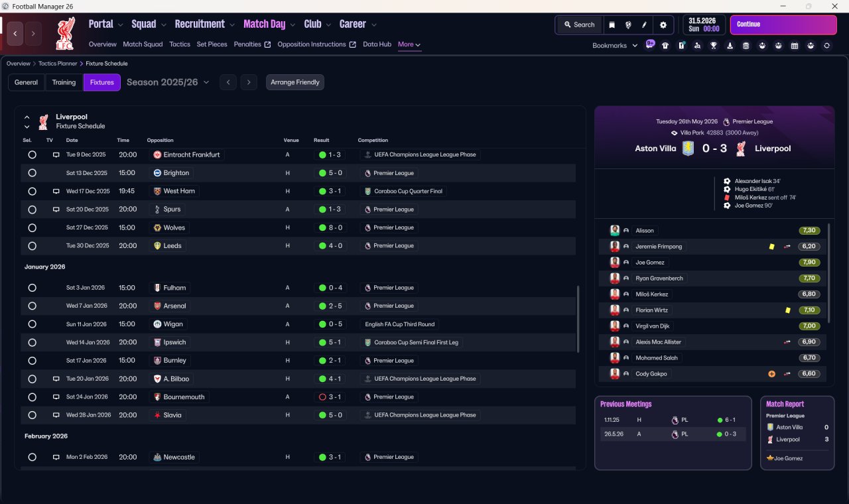Click the 31.5.2026 date and time box
849x504 pixels.
(x=704, y=25)
